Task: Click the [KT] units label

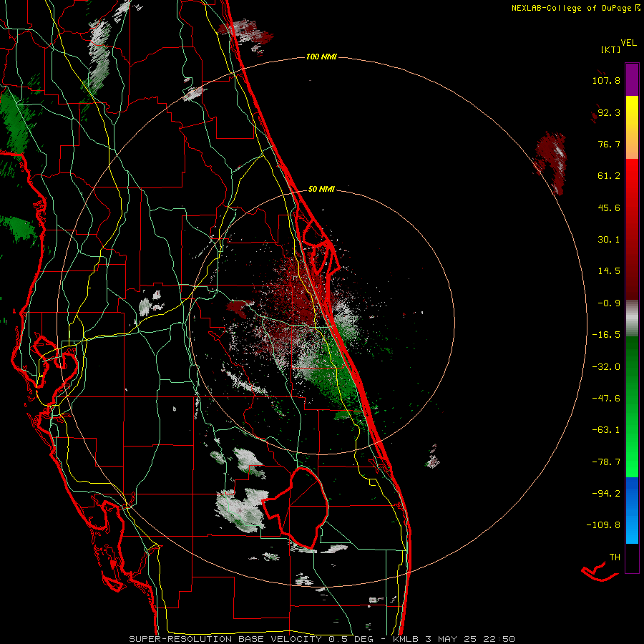Action: [x=611, y=49]
